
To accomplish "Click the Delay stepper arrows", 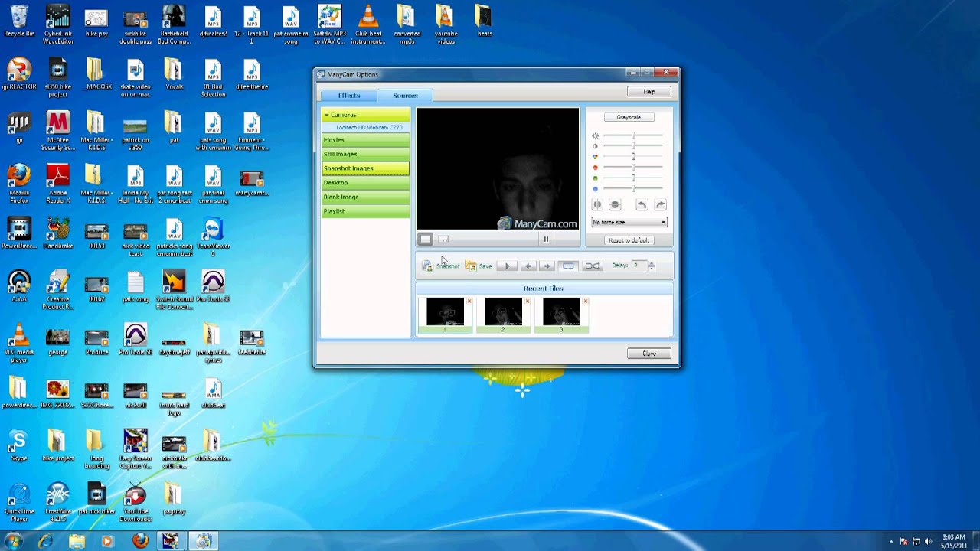I will 652,266.
